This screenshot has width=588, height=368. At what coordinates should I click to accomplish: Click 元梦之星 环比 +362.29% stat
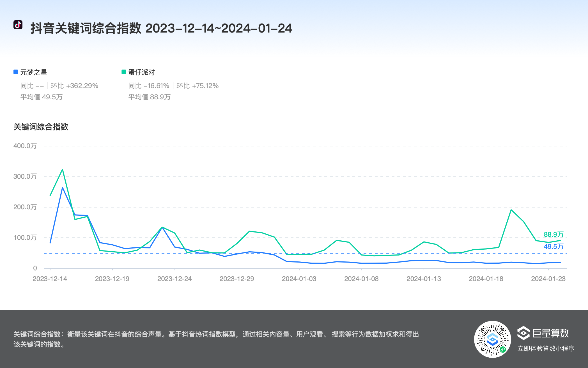(74, 86)
